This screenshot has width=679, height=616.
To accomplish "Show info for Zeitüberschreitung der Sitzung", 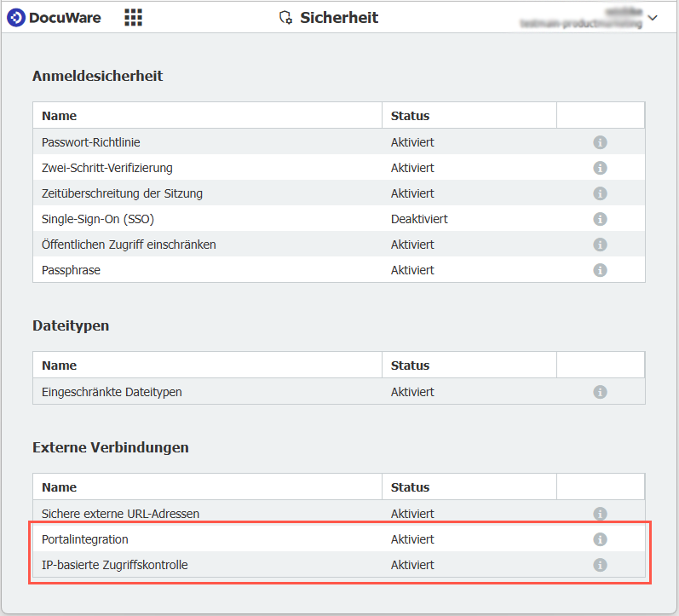I will 600,193.
